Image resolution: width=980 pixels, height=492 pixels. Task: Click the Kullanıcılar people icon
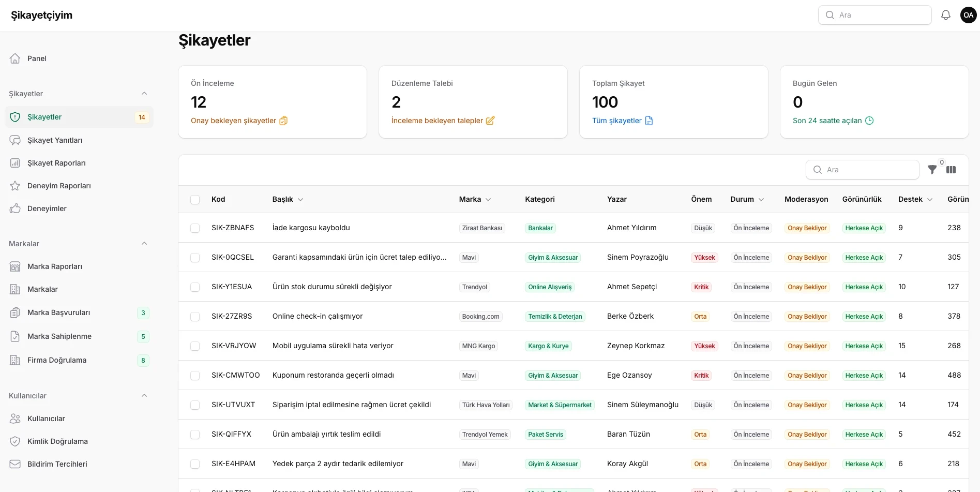15,419
